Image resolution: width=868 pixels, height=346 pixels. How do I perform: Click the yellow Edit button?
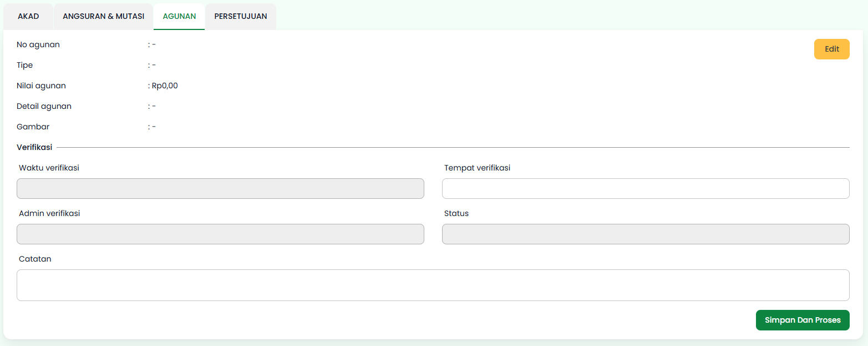831,49
